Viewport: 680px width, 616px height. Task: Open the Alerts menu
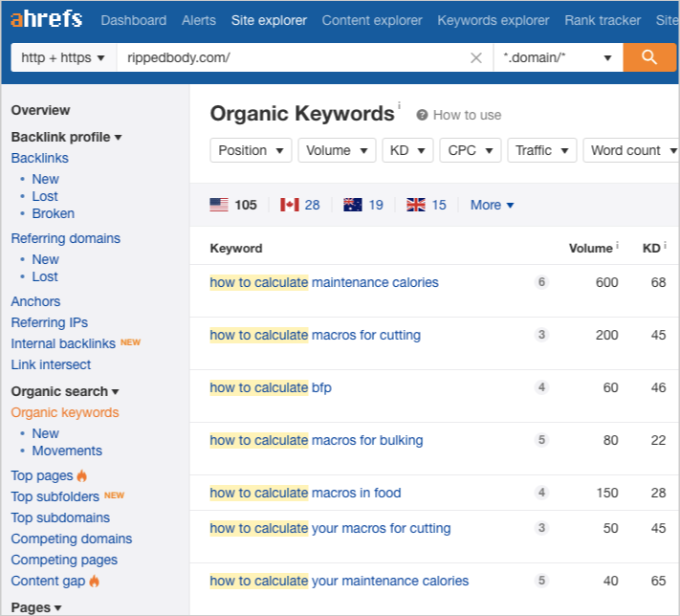click(x=199, y=20)
